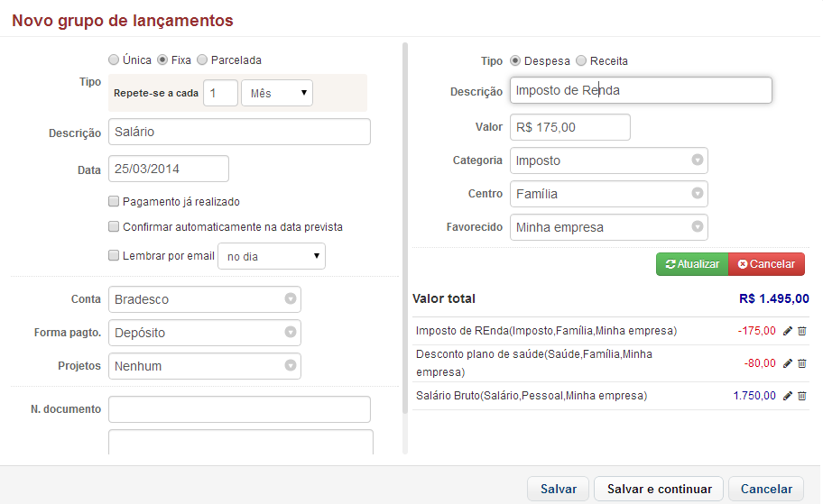
Task: Edit the Imposto de Renda entry pencil icon
Action: tap(788, 331)
